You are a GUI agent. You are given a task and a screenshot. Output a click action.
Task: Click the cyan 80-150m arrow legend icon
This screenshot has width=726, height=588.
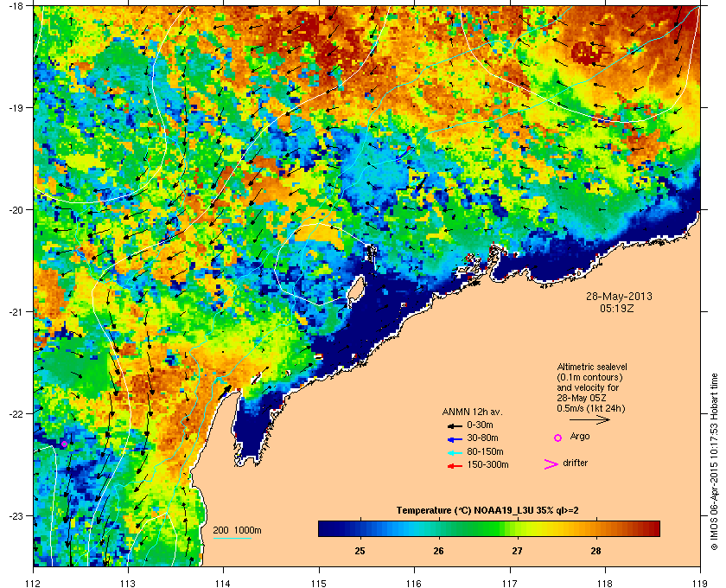coord(455,453)
